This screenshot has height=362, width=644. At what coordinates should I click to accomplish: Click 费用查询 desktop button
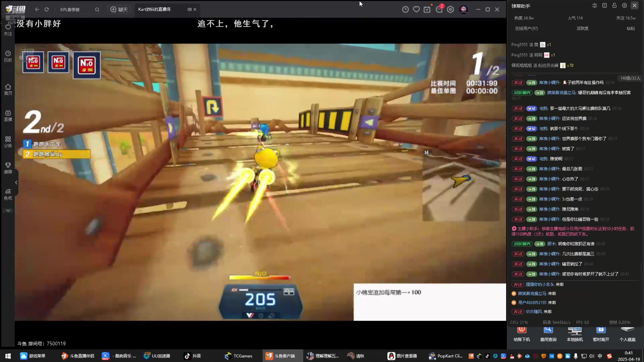[548, 334]
